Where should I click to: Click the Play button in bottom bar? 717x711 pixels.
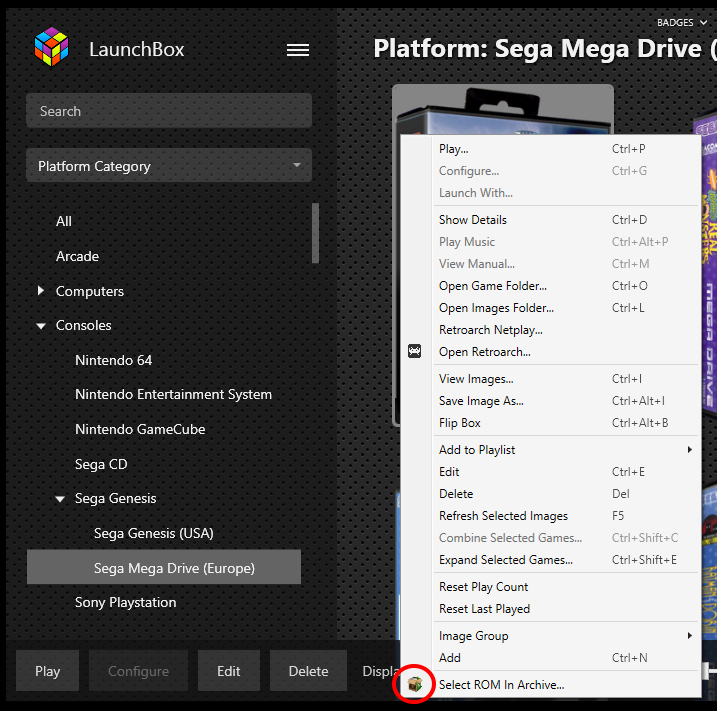48,671
